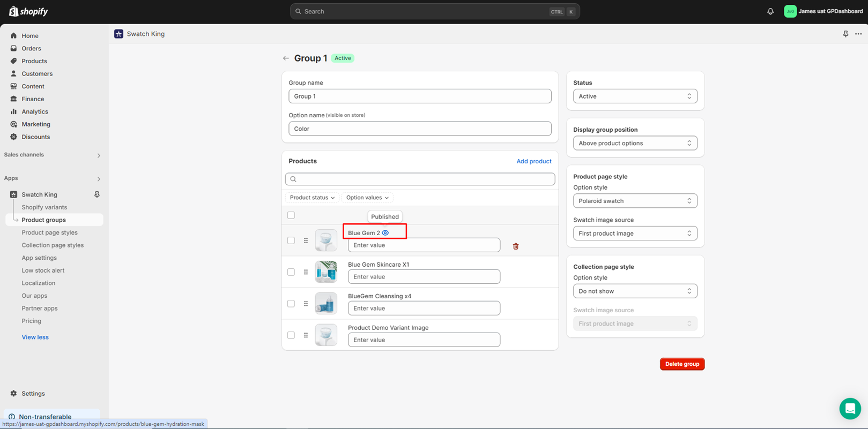Click the Non-transferable info icon
This screenshot has width=868, height=429.
[12, 417]
